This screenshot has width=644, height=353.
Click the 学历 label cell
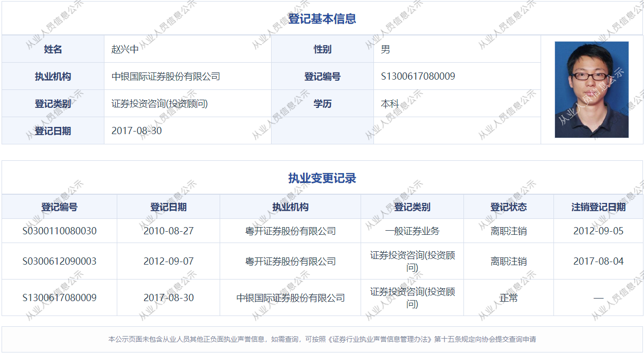point(323,104)
